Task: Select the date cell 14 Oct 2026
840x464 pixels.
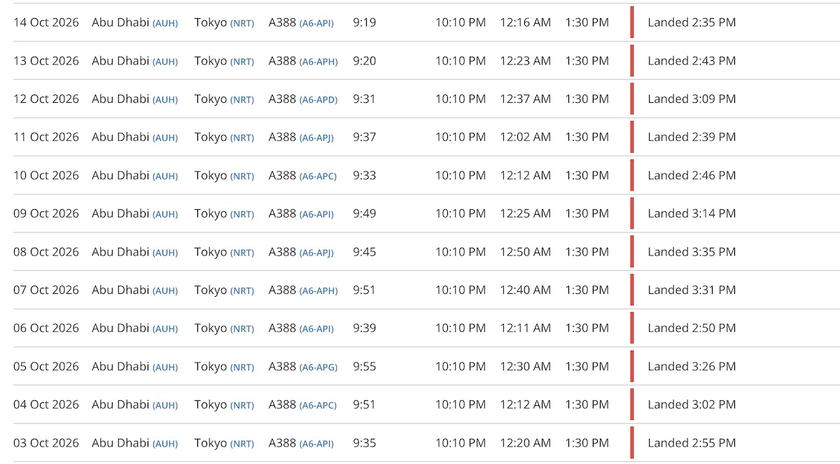Action: (46, 23)
